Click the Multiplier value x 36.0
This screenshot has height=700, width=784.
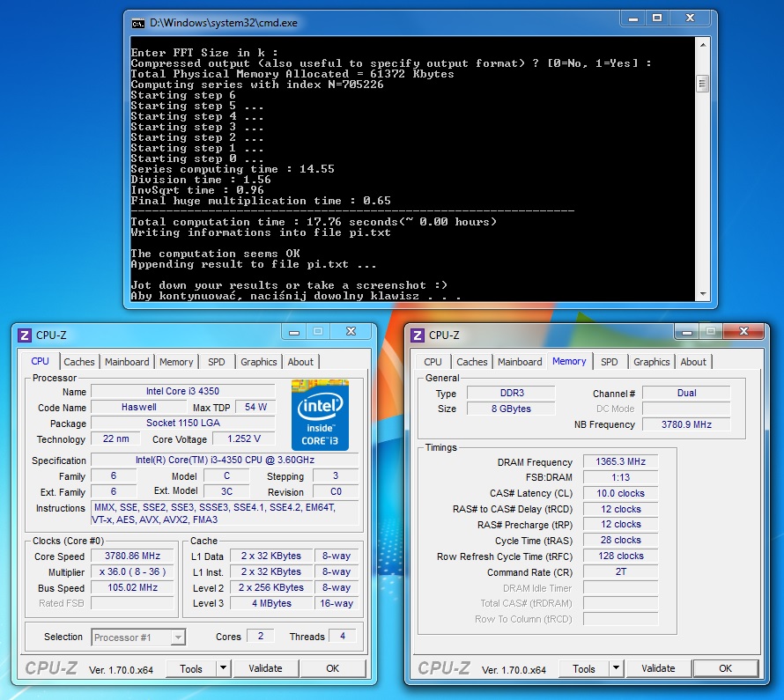[x=133, y=571]
